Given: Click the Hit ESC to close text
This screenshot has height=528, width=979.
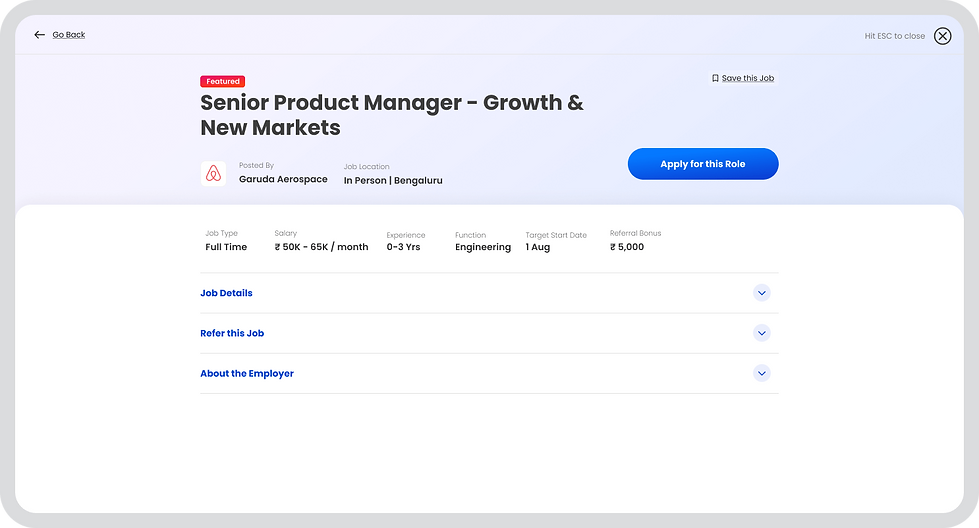Looking at the screenshot, I should (895, 36).
